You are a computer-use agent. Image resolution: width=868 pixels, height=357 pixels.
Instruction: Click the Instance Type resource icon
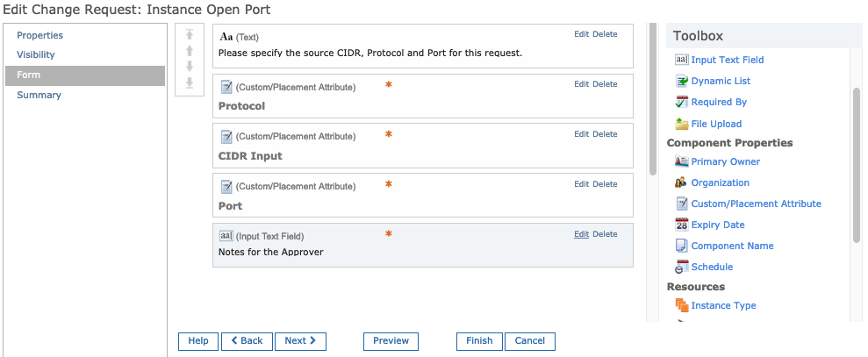(681, 305)
